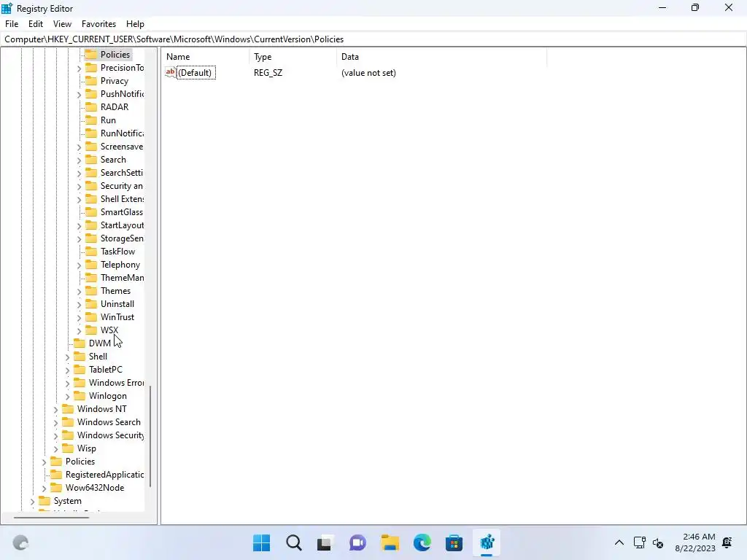
Task: Expand the Windows NT key
Action: point(55,409)
